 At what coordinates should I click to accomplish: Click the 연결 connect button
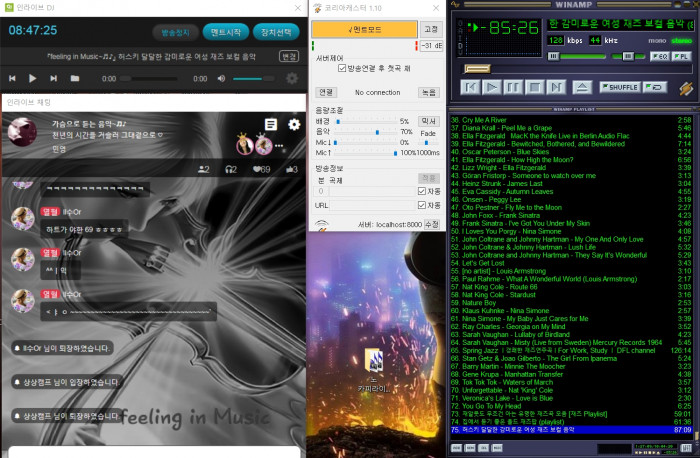(x=326, y=92)
